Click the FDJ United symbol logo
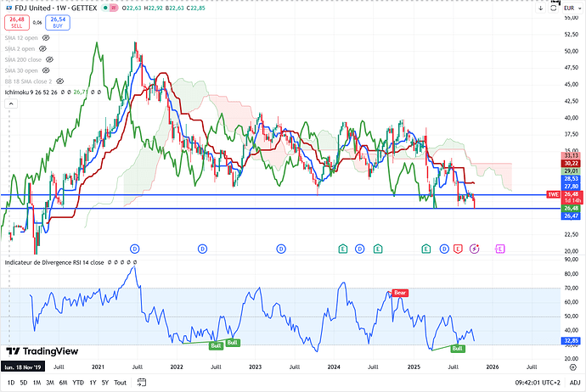586x392 pixels. (x=8, y=9)
